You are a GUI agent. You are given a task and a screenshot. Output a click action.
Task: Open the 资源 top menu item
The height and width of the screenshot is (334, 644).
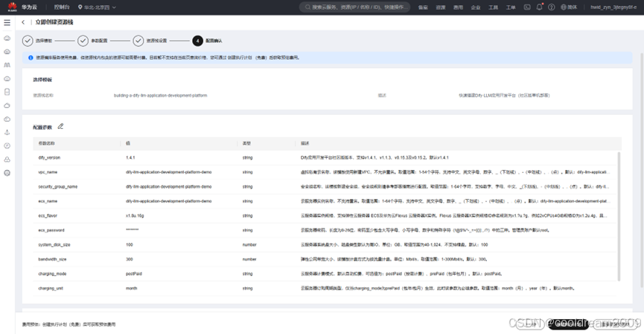click(x=441, y=7)
